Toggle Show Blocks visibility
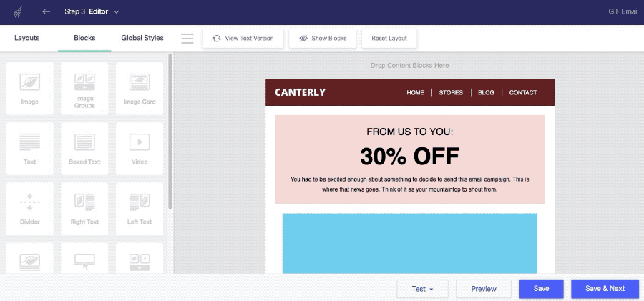The height and width of the screenshot is (301, 644). [323, 38]
